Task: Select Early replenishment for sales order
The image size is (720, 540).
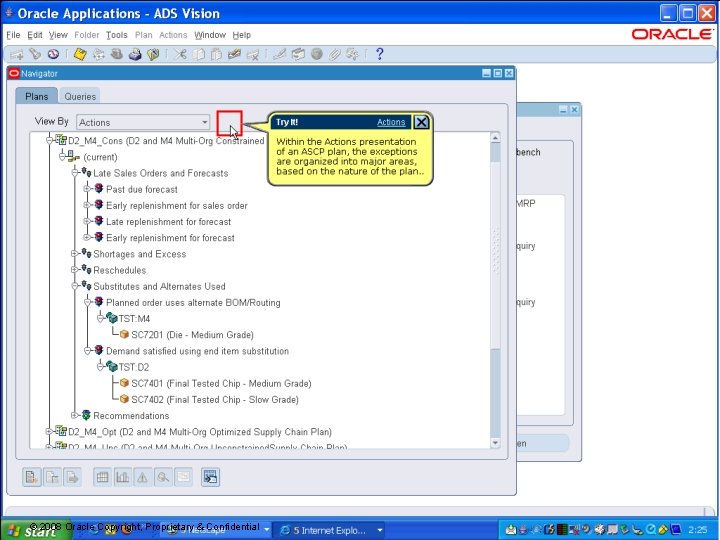Action: [177, 205]
